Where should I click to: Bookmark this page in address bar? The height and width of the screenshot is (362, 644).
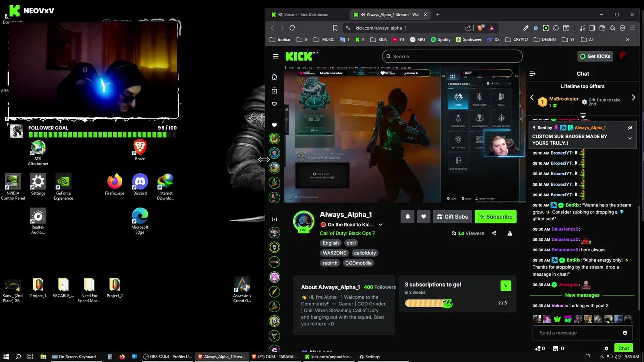click(335, 28)
